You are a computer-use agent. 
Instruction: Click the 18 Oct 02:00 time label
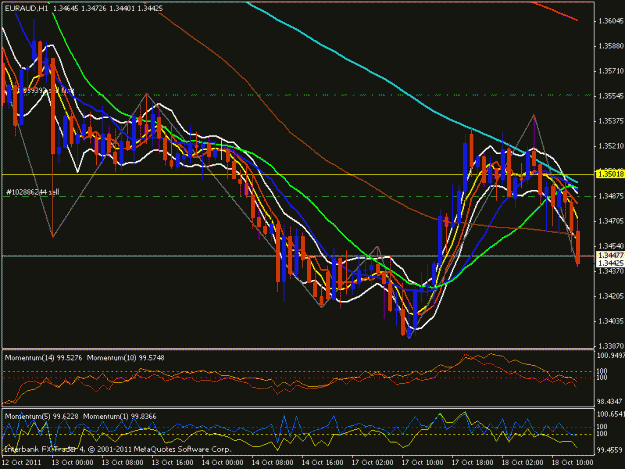tap(523, 463)
